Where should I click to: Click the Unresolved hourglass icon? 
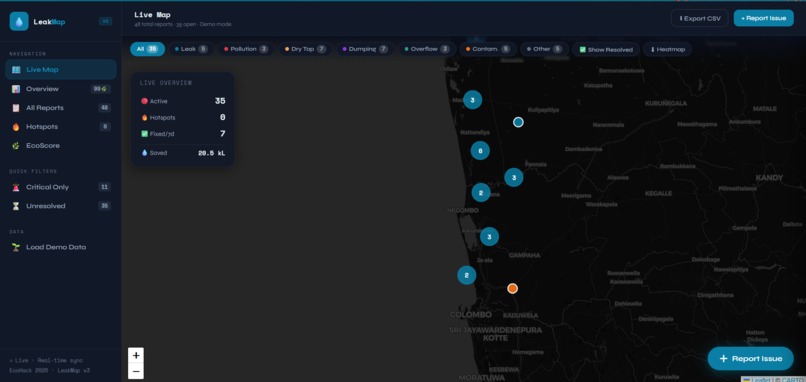16,206
